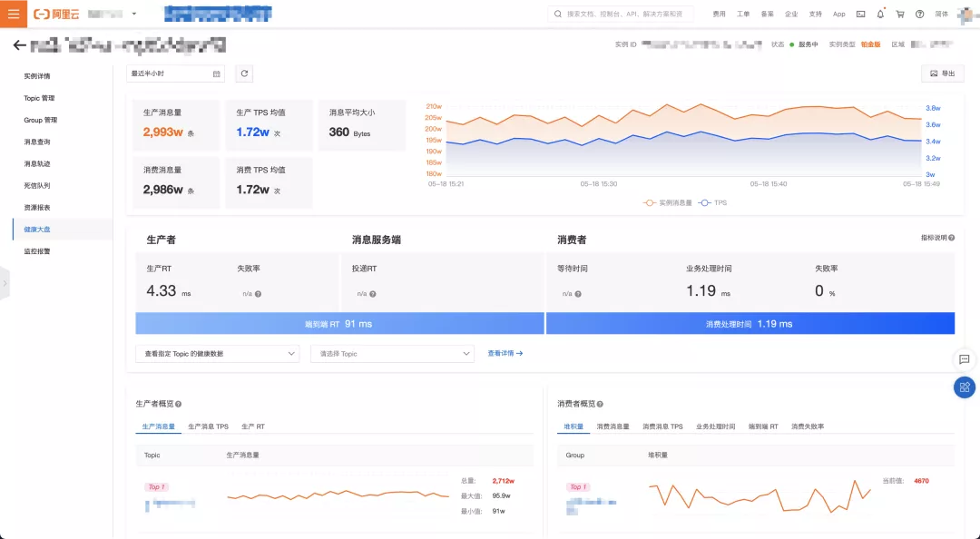Switch to 消费失败率 tab
This screenshot has width=980, height=539.
click(x=808, y=426)
